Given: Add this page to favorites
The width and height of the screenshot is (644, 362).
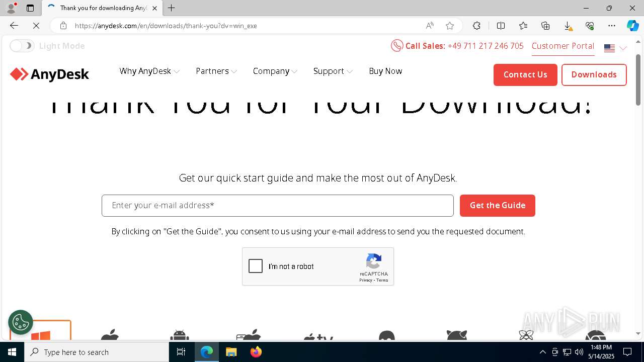Looking at the screenshot, I should click(x=450, y=26).
